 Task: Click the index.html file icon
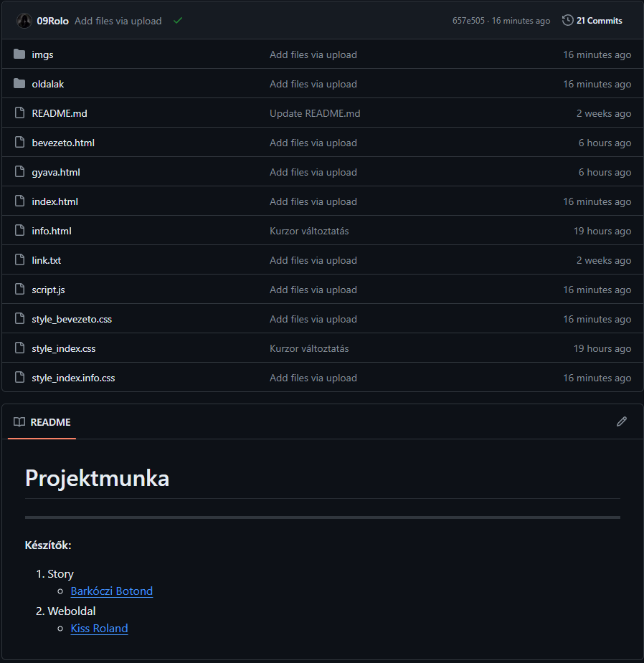tap(19, 201)
